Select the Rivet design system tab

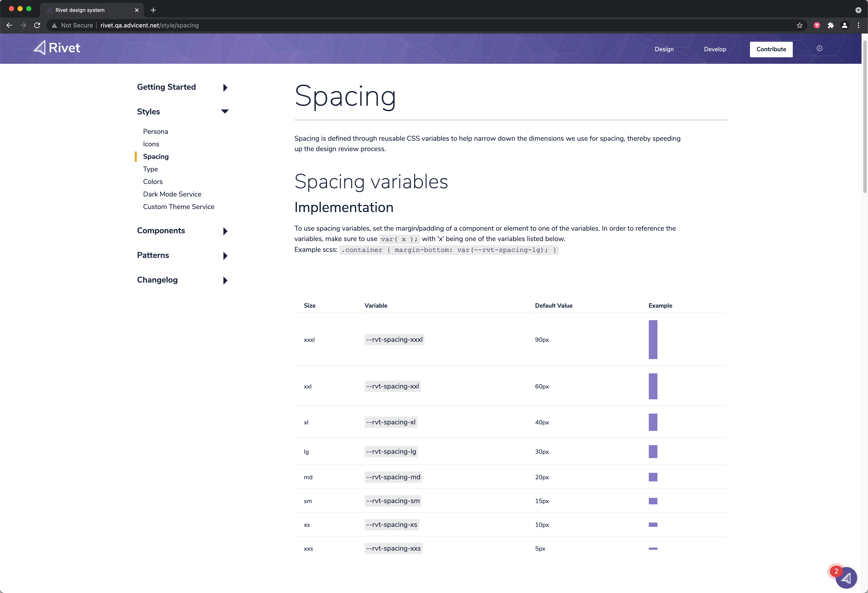tap(92, 10)
